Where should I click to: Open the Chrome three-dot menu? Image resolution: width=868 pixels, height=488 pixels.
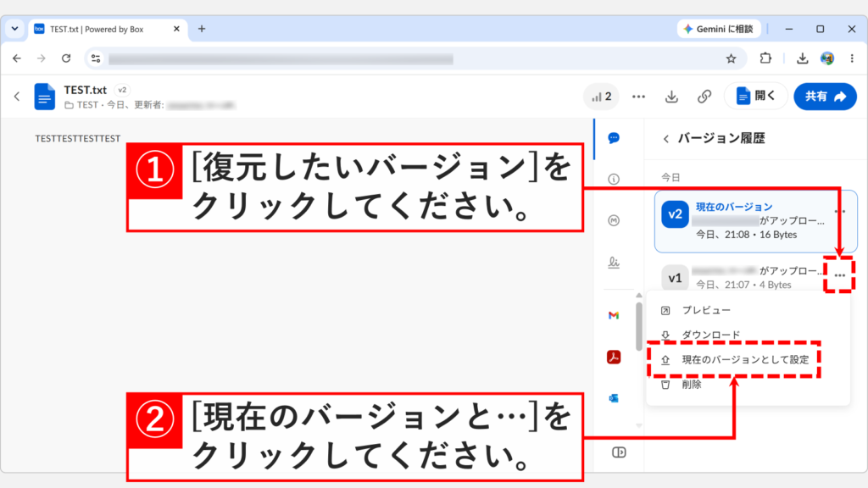[852, 58]
